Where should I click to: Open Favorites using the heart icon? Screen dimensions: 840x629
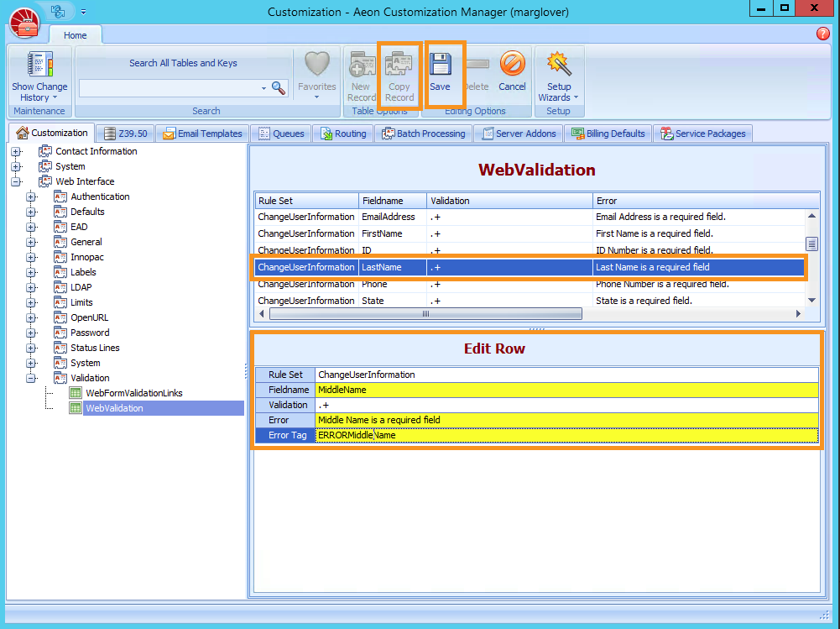(x=316, y=67)
